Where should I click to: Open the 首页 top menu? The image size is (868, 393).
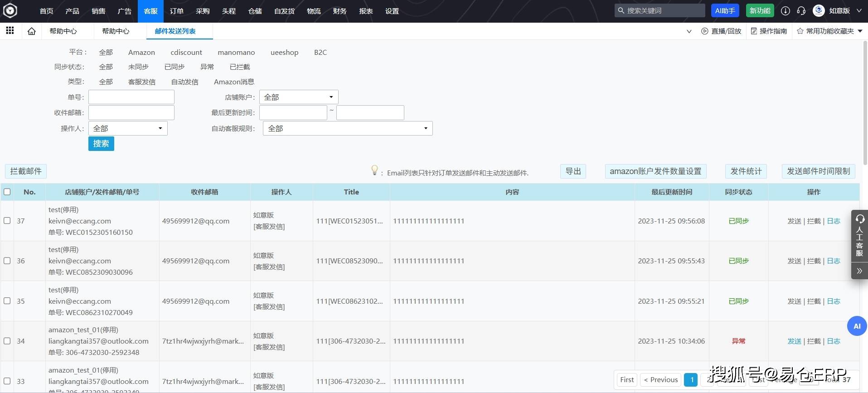pos(46,11)
